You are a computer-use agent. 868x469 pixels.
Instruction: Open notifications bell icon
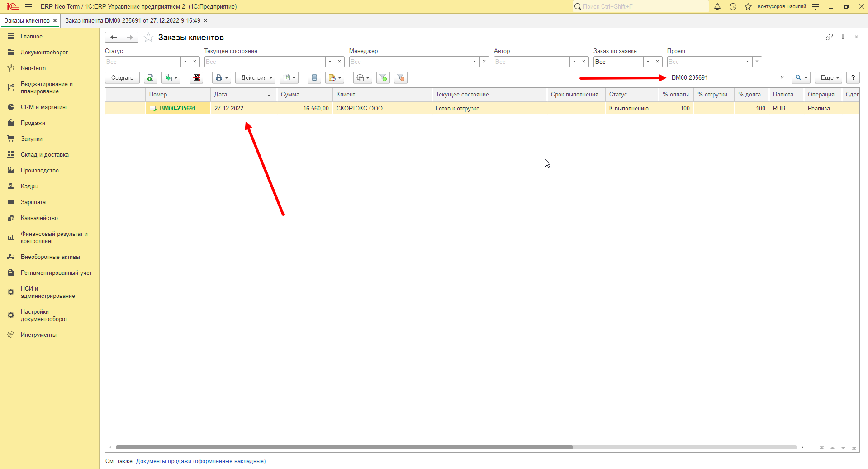[717, 7]
